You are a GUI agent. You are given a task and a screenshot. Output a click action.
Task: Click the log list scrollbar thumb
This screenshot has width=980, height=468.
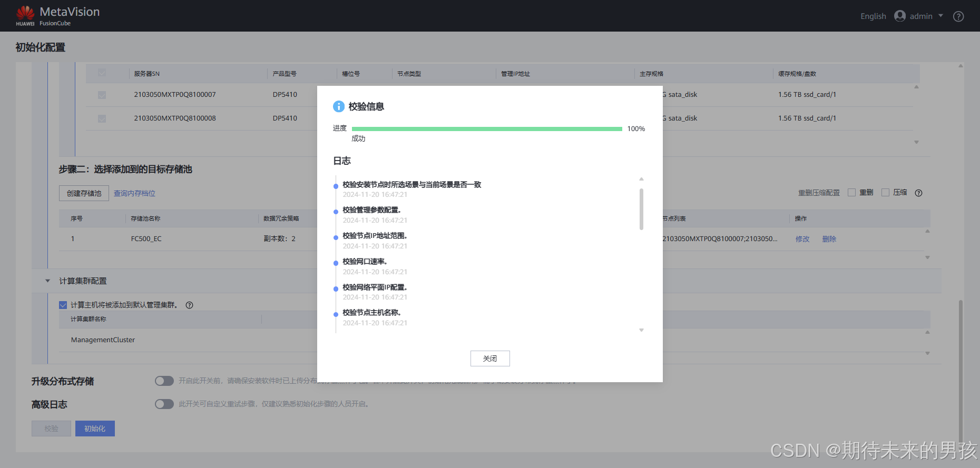coord(641,209)
